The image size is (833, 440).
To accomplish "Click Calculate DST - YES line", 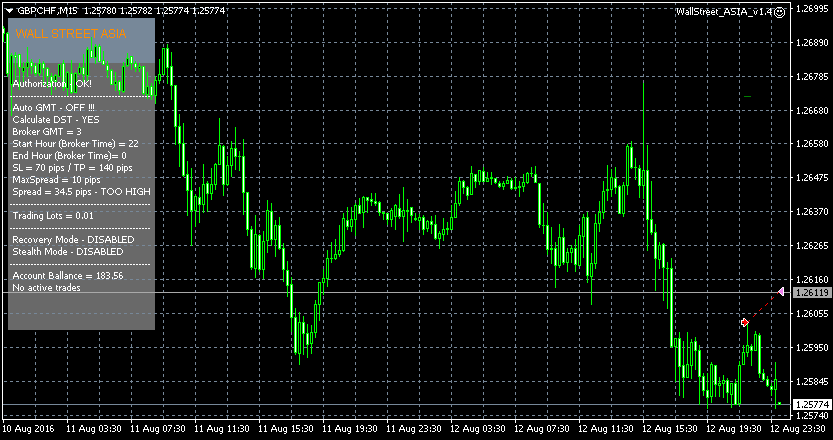I will point(56,120).
